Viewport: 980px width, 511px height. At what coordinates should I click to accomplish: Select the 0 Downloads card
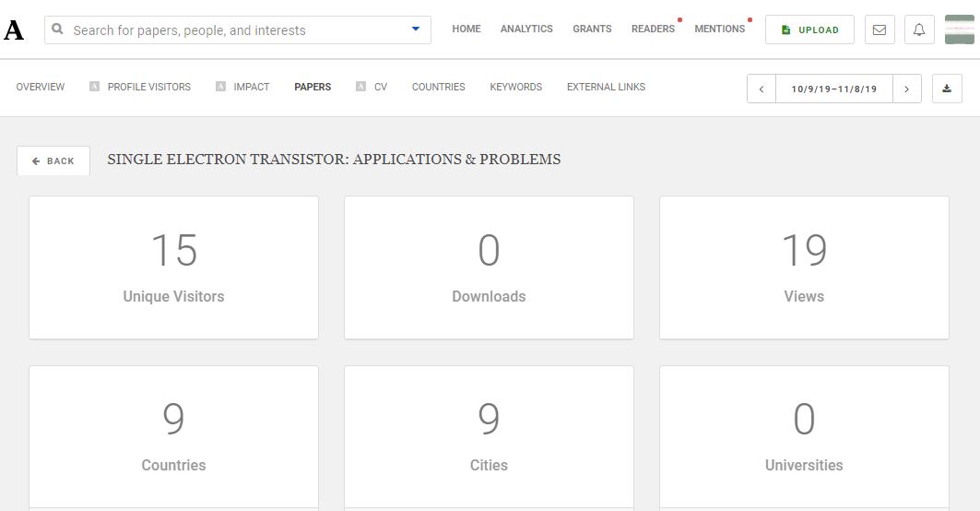click(489, 267)
